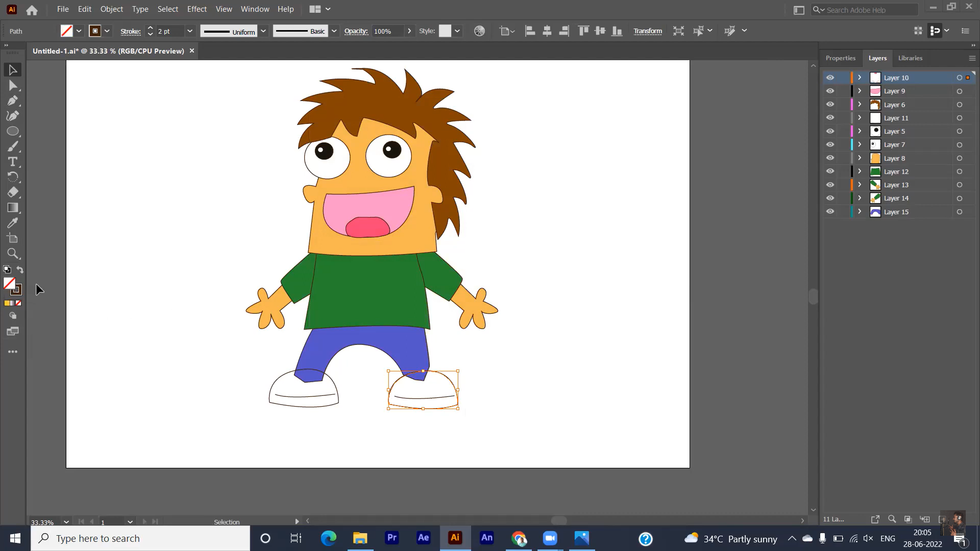Select the Rotate tool
Viewport: 980px width, 551px height.
pos(13,177)
